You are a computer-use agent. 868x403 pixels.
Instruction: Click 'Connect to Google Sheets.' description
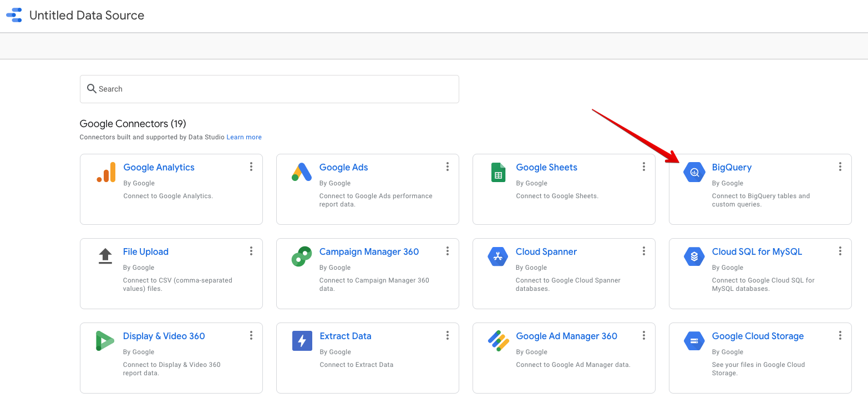point(557,196)
